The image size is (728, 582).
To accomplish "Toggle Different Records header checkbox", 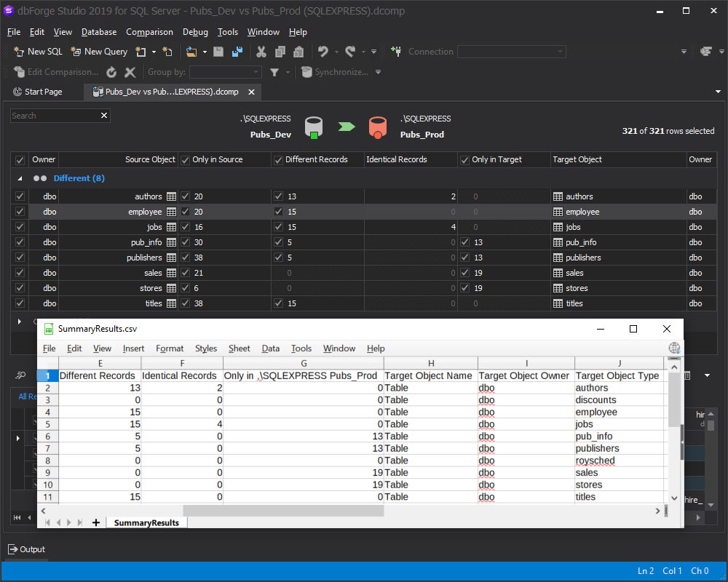I will (x=279, y=160).
